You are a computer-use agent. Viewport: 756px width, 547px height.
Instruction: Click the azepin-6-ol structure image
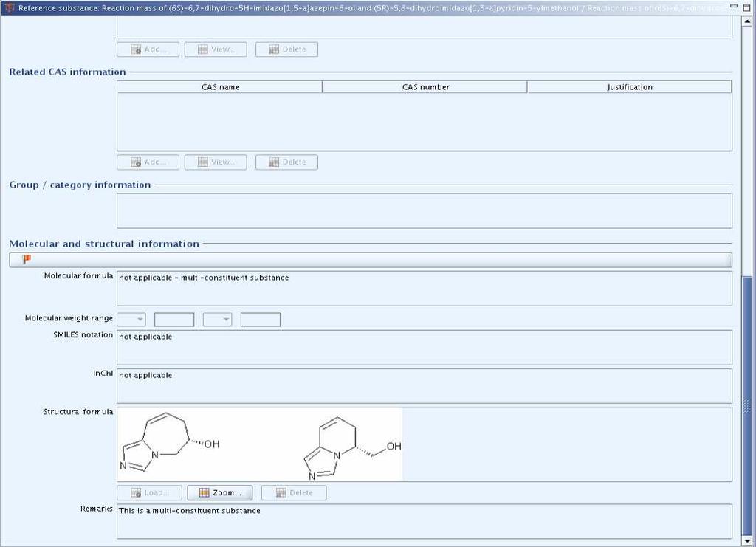[170, 443]
